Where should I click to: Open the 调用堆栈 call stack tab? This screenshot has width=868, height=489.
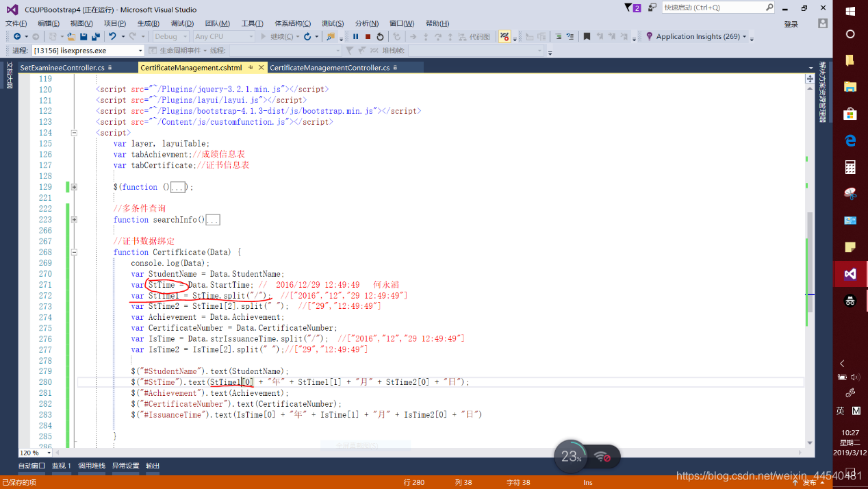(92, 466)
